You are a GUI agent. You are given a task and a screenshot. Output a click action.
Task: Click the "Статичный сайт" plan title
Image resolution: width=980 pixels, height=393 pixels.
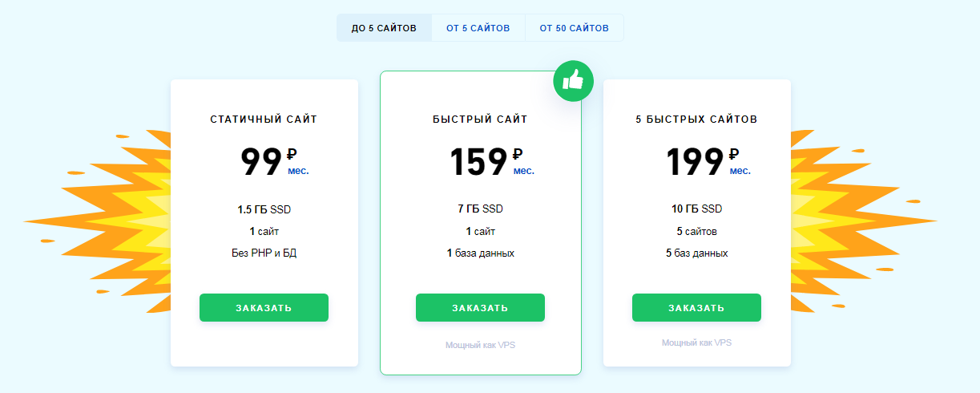(264, 120)
